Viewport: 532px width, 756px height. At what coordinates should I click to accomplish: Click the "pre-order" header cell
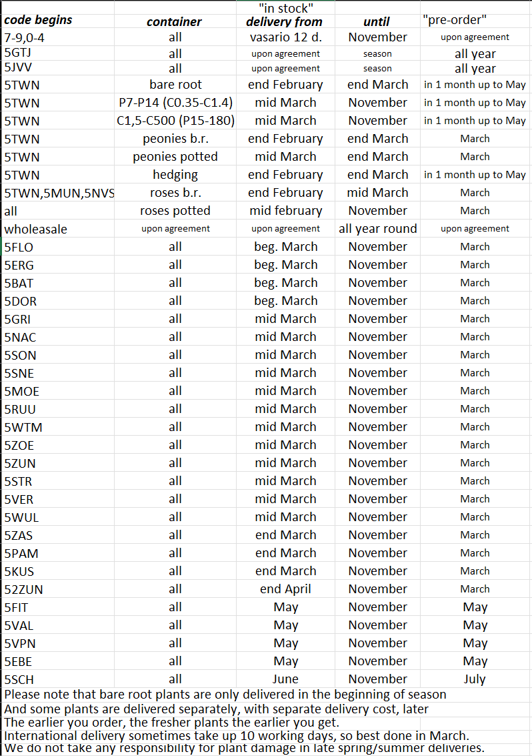[x=455, y=20]
